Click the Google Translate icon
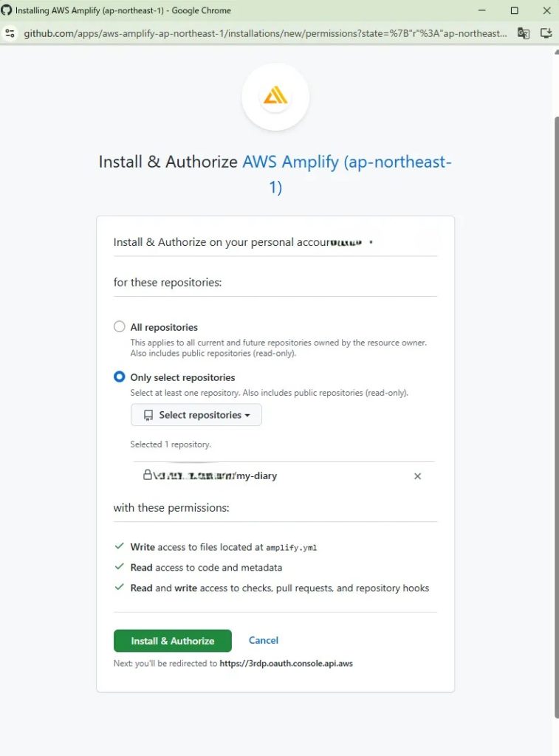The height and width of the screenshot is (756, 559). coord(523,33)
